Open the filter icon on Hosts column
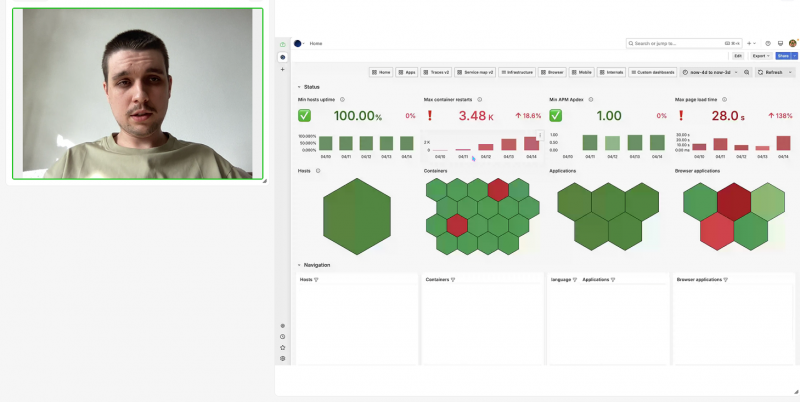Viewport: 800px width, 402px height. point(316,280)
